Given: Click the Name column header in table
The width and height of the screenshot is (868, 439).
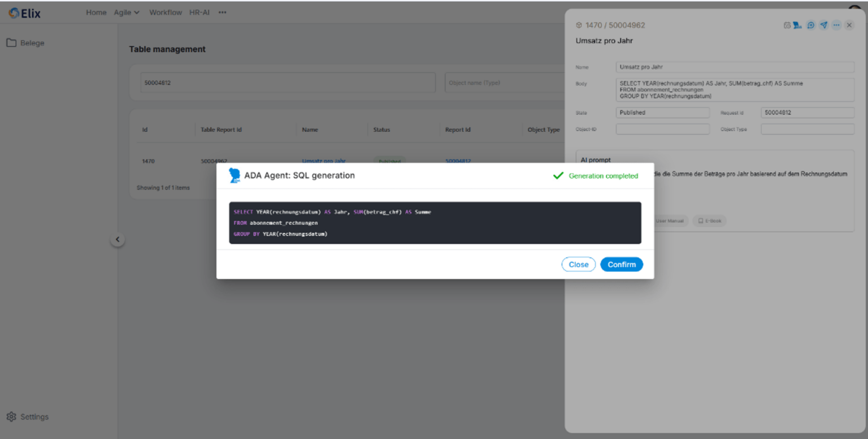Looking at the screenshot, I should (x=310, y=130).
